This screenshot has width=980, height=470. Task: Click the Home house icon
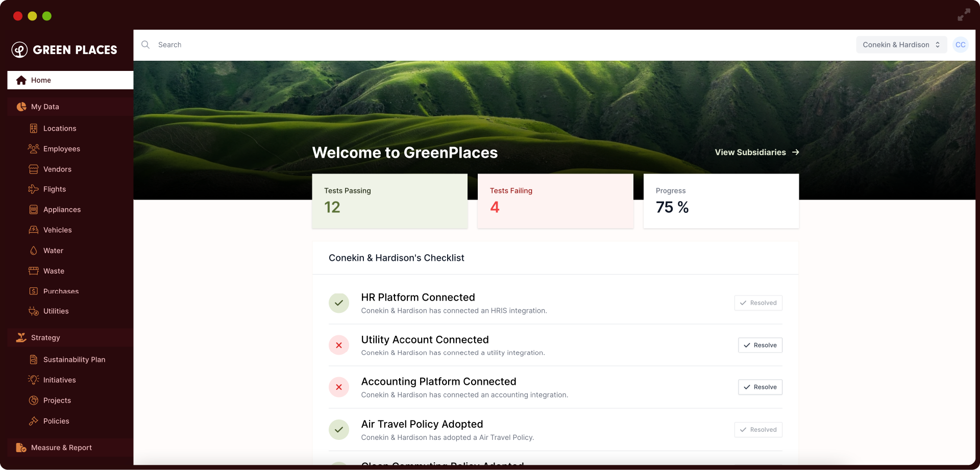21,80
